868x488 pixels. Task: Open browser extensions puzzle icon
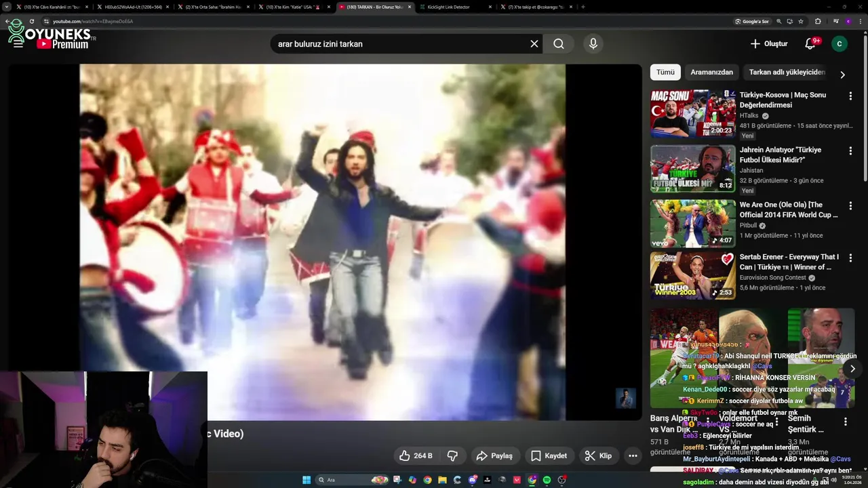tap(818, 22)
